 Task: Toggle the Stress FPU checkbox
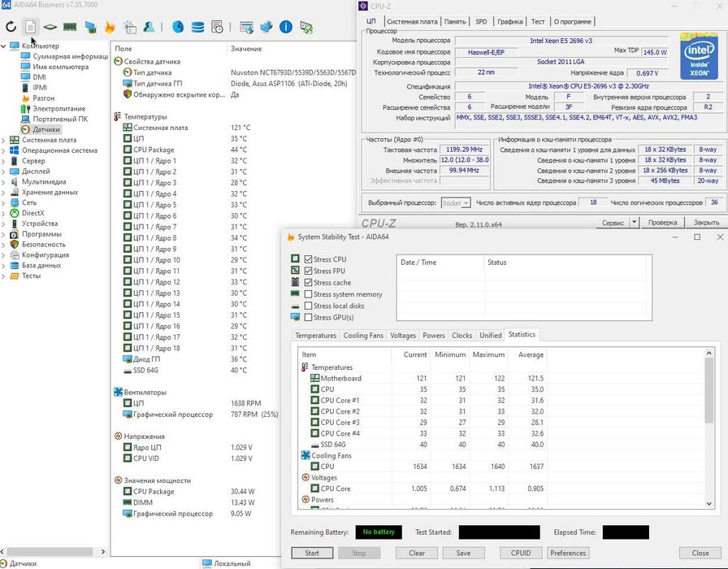(x=308, y=271)
